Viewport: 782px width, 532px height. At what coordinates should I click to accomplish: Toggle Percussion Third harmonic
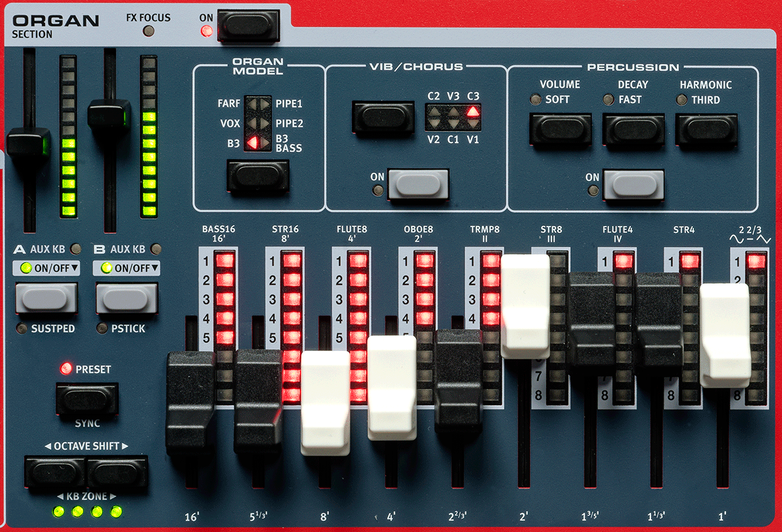click(x=706, y=126)
